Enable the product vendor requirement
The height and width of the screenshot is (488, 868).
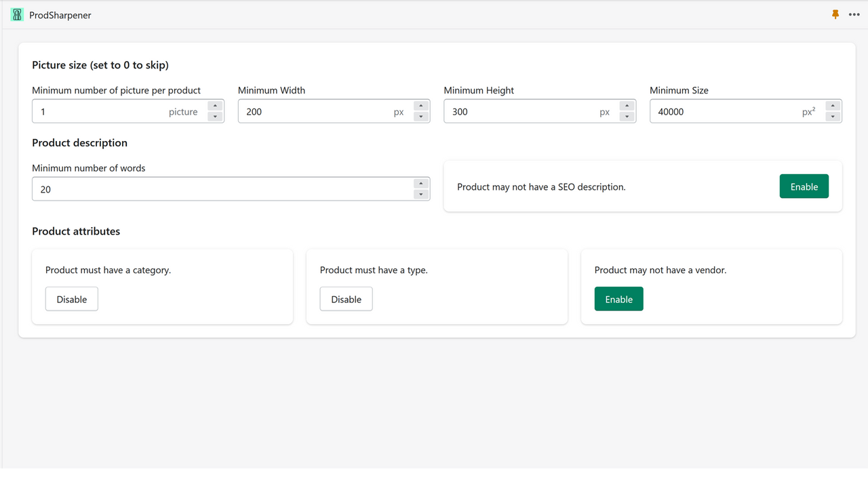(619, 299)
